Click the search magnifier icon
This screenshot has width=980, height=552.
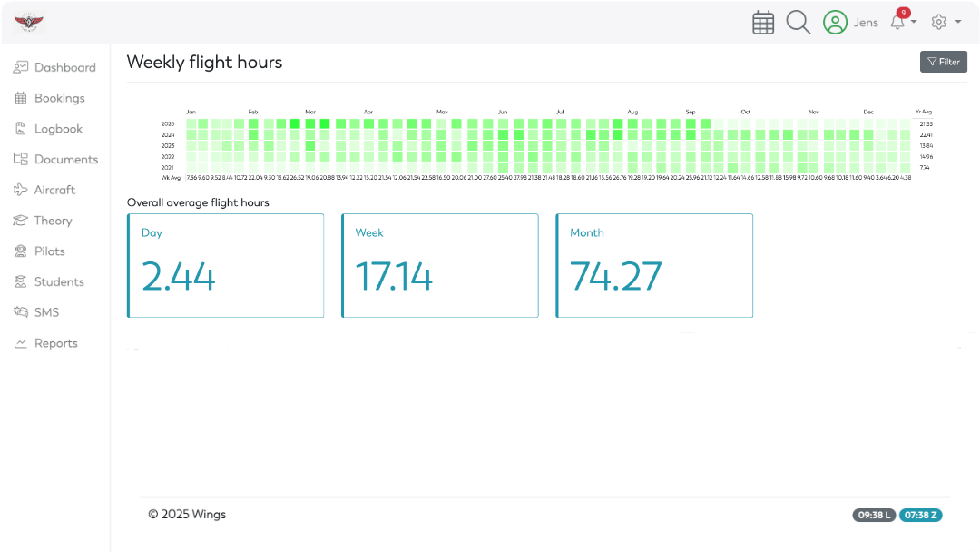[x=799, y=23]
